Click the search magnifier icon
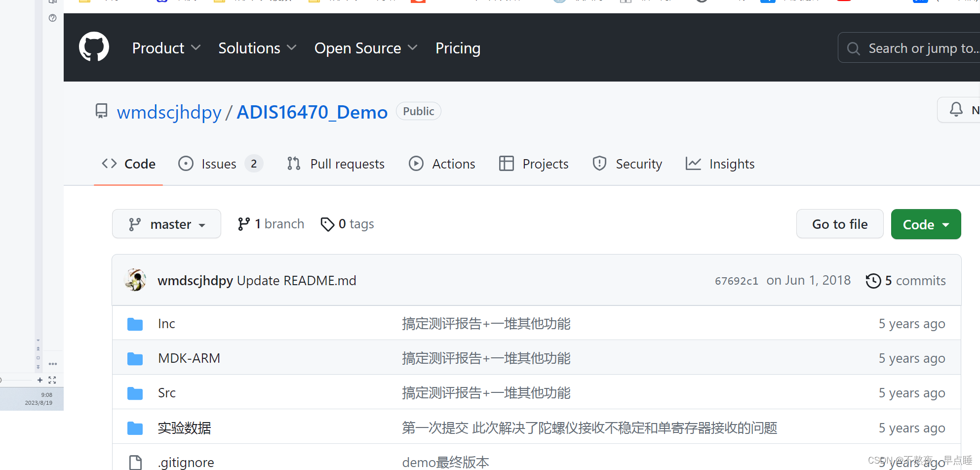This screenshot has height=470, width=980. [853, 48]
